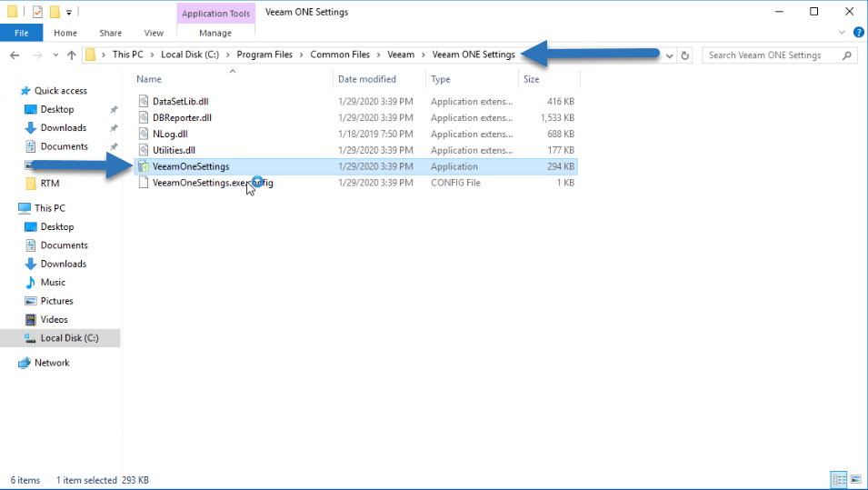This screenshot has height=490, width=868.
Task: Open pinned Documents under Quick access
Action: (x=65, y=146)
